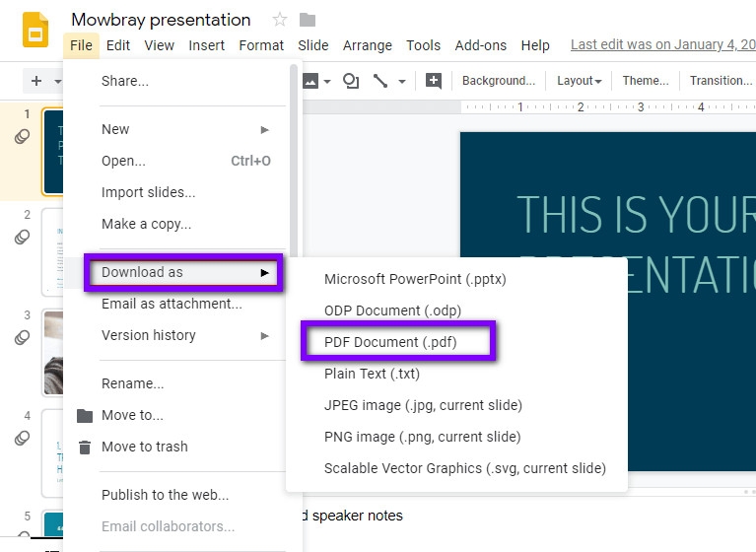Open the Help menu
The width and height of the screenshot is (756, 552).
click(535, 45)
